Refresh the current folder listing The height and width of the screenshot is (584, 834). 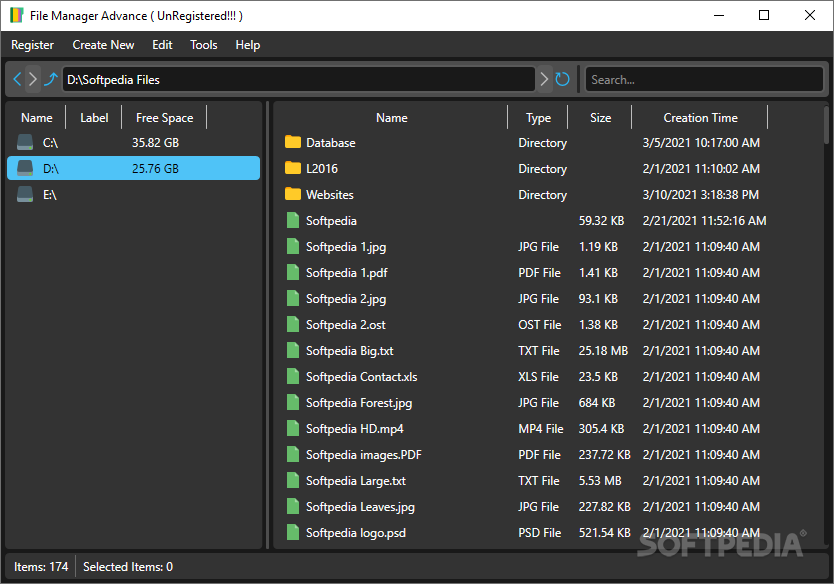[x=562, y=79]
